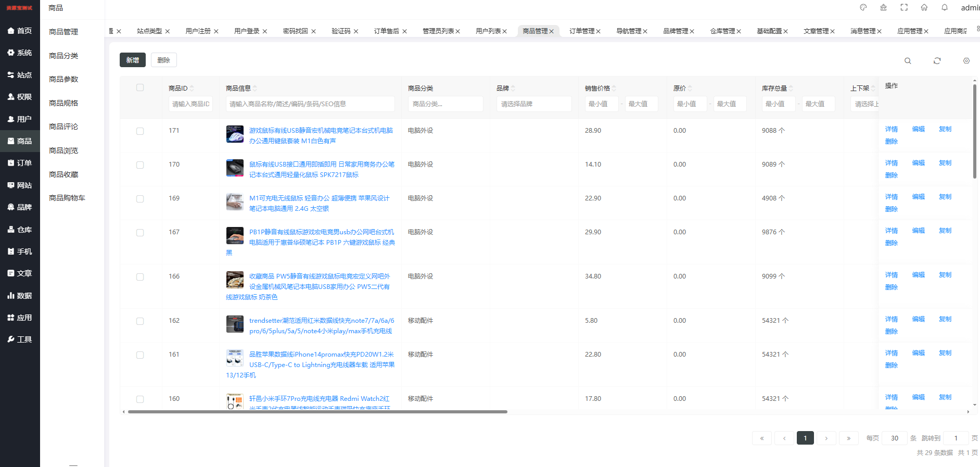The width and height of the screenshot is (980, 467).
Task: Open 订单 in the dark sidebar
Action: click(20, 163)
